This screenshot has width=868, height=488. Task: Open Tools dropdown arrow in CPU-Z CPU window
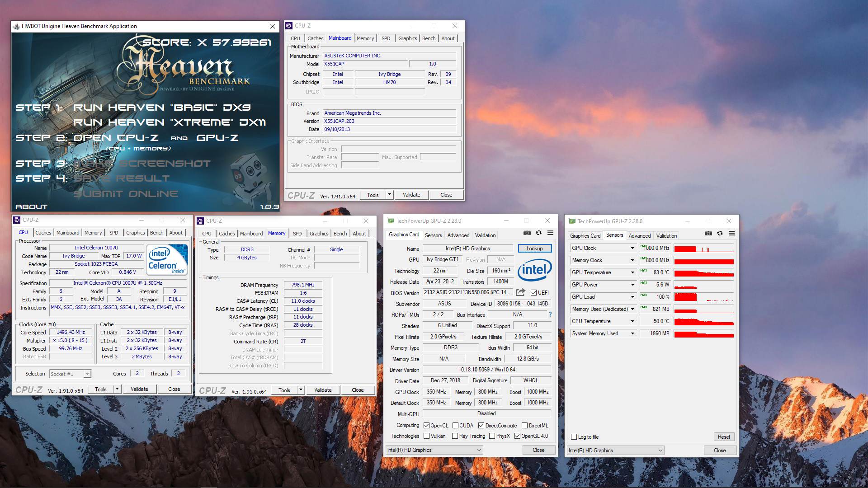click(117, 389)
